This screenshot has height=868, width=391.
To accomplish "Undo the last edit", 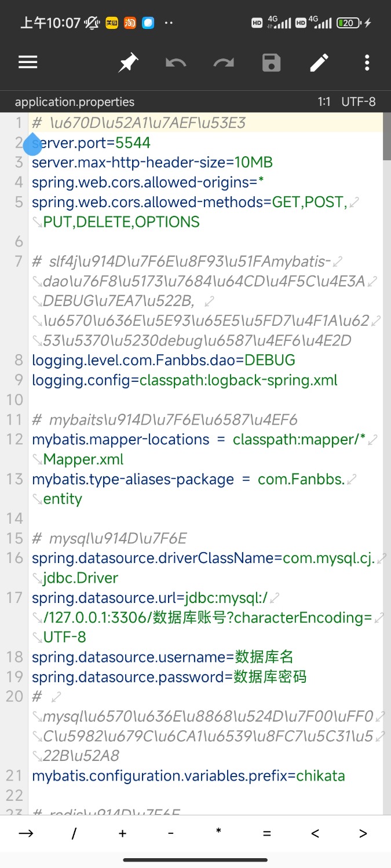I will click(176, 62).
